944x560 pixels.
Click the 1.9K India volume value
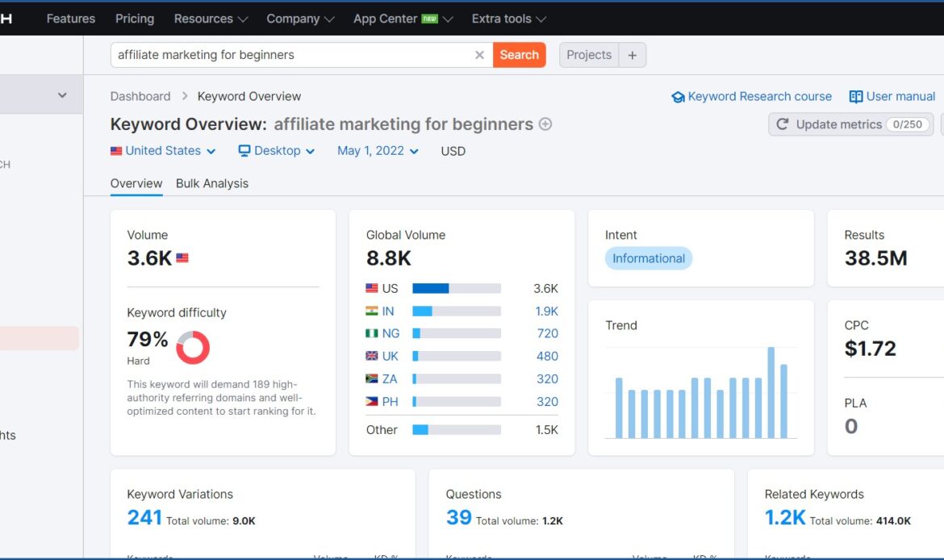(547, 311)
